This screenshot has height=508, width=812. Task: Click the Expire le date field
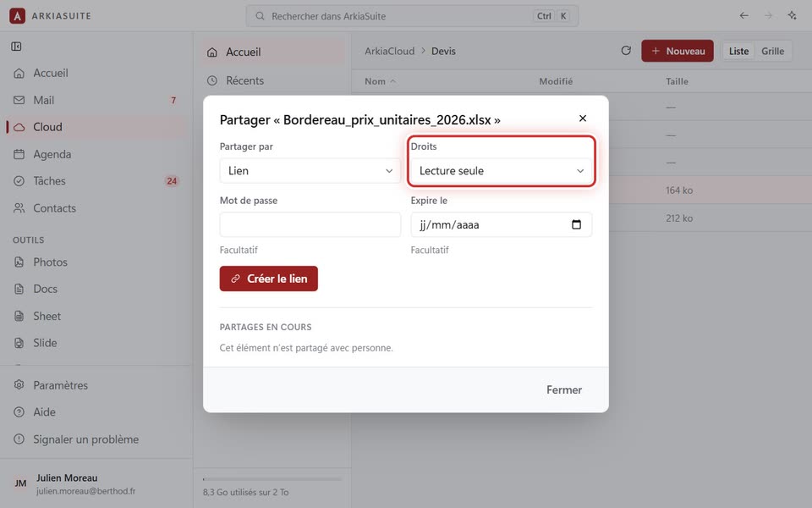click(x=502, y=224)
